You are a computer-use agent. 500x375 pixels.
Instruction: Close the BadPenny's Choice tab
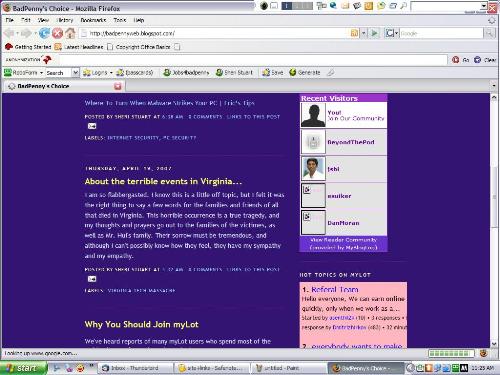coord(118,86)
